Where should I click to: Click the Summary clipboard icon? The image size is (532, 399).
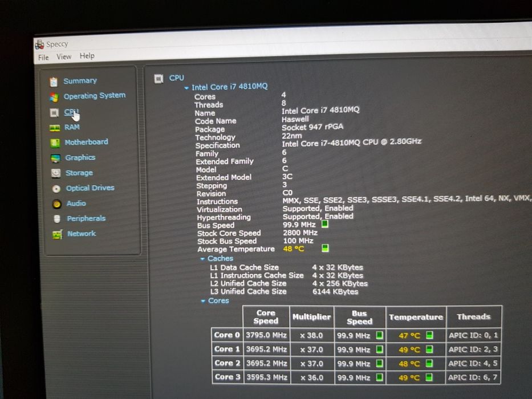coord(54,82)
